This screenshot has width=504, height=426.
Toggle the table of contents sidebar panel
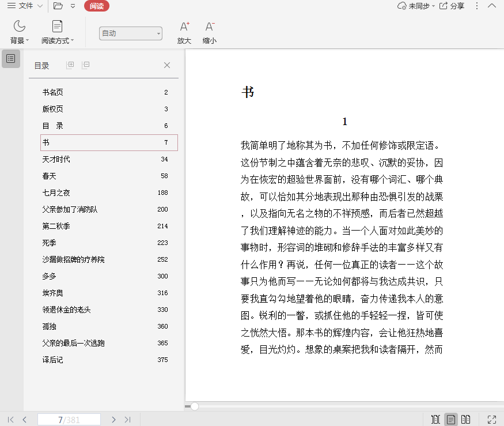click(x=11, y=59)
